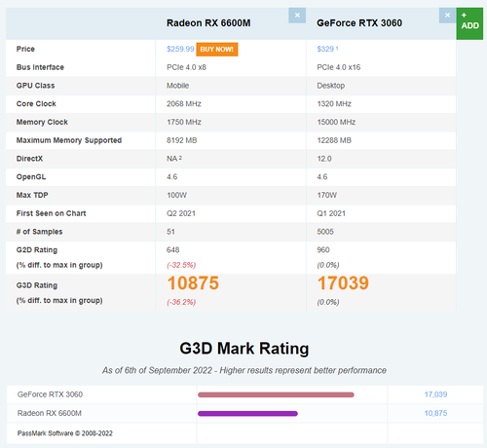Select Radeon RX 6600M in chart list
Image resolution: width=487 pixels, height=448 pixels.
(x=50, y=413)
